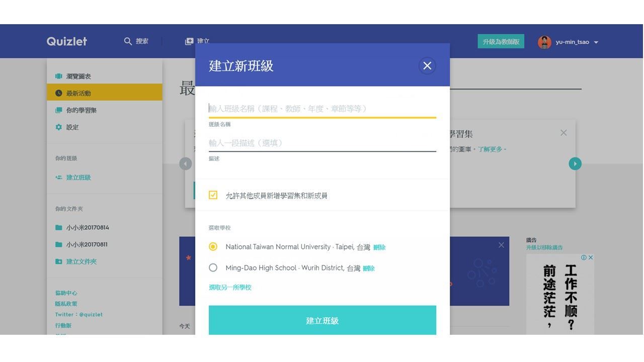644x362 pixels.
Task: Open 你的學習集 in the sidebar
Action: click(x=81, y=111)
